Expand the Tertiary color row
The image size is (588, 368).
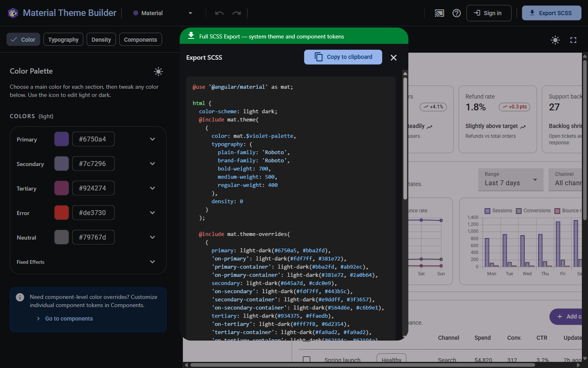[x=152, y=188]
